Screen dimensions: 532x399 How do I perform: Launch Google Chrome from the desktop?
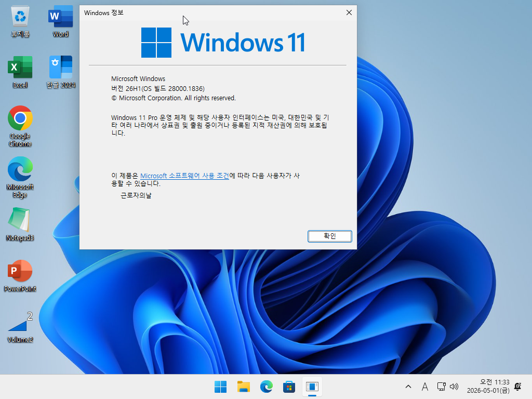pyautogui.click(x=20, y=126)
